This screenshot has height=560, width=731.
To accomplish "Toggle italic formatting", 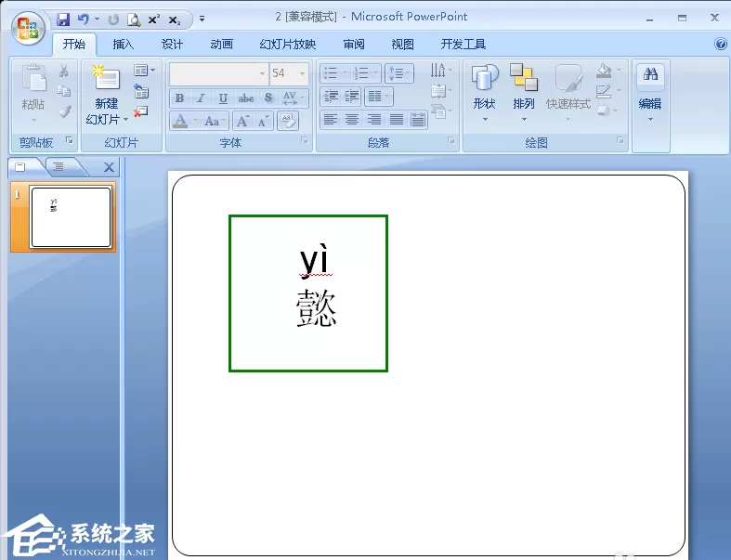I will (201, 98).
